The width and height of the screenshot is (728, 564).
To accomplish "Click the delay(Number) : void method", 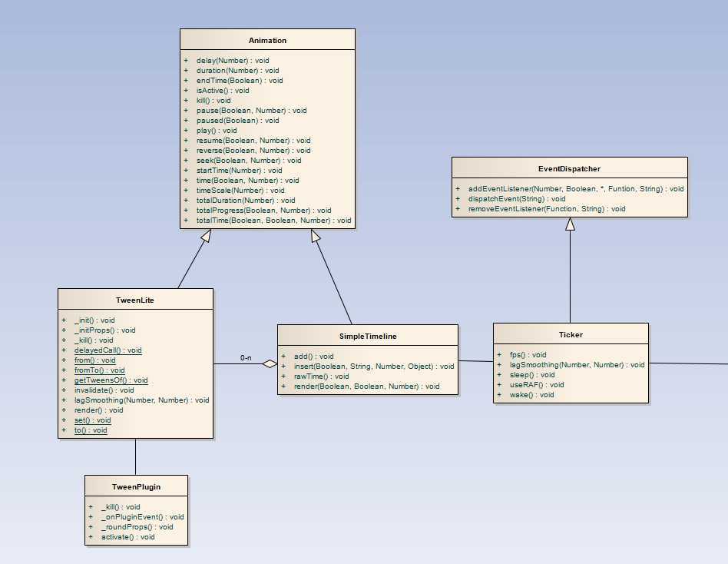I will pos(233,61).
